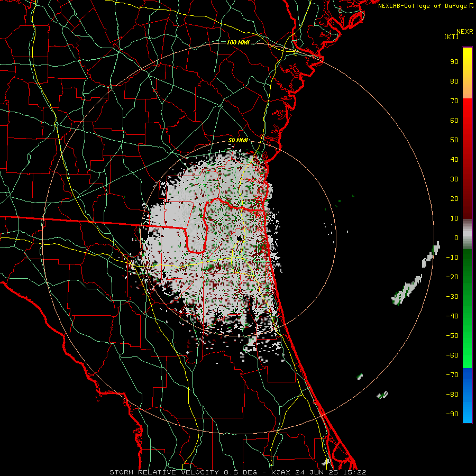
Task: Click the -70 scale label
Action: click(452, 375)
